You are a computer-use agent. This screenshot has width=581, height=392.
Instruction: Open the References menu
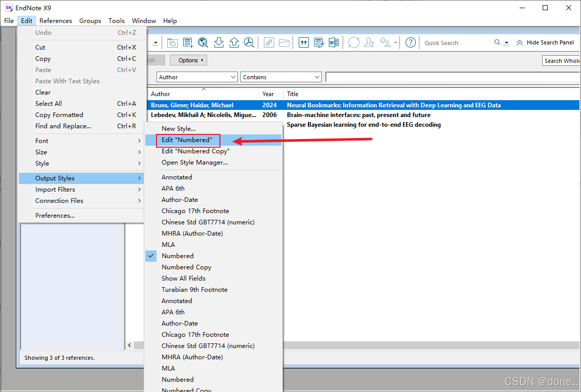[x=56, y=21]
